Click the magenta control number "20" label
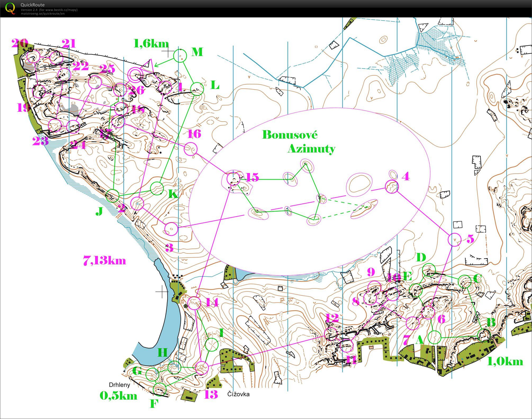Screen dimensions: 532x419 click(x=20, y=43)
